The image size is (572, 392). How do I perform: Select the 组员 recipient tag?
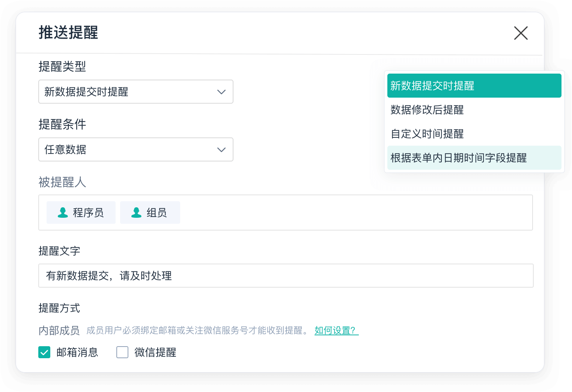point(150,213)
